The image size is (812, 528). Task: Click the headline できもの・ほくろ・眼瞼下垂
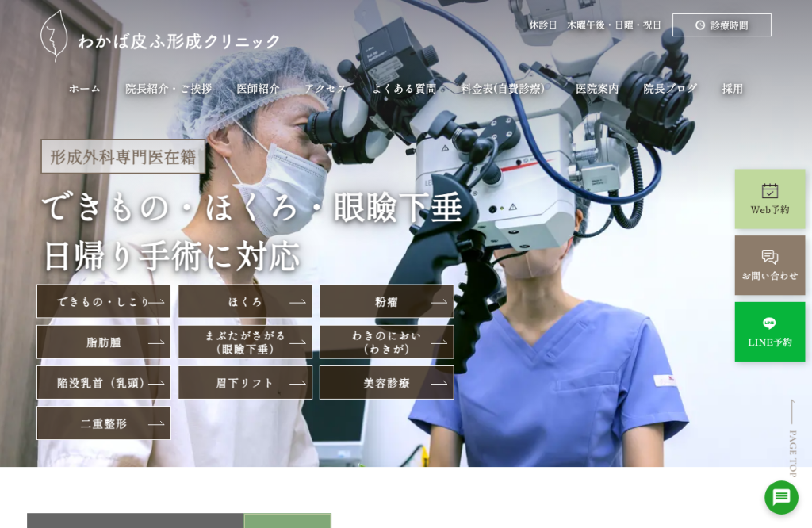point(251,207)
